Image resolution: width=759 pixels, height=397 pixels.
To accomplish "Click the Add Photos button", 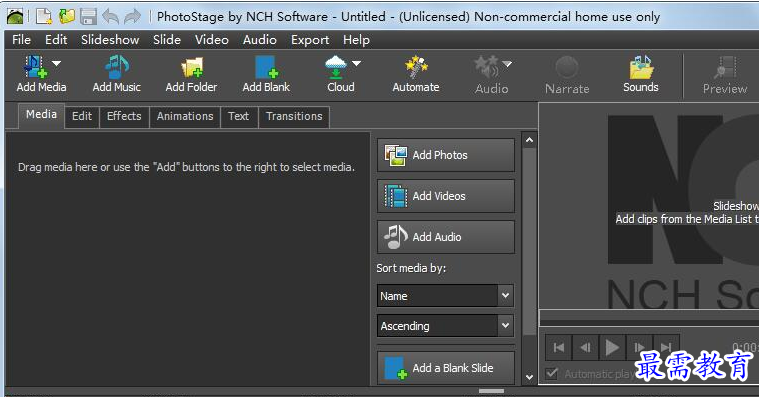I will (x=445, y=155).
